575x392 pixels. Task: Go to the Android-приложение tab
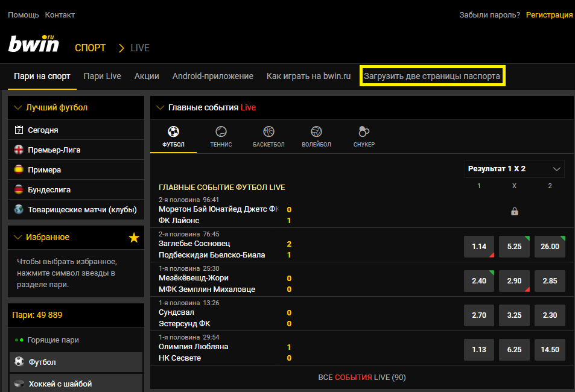(213, 76)
